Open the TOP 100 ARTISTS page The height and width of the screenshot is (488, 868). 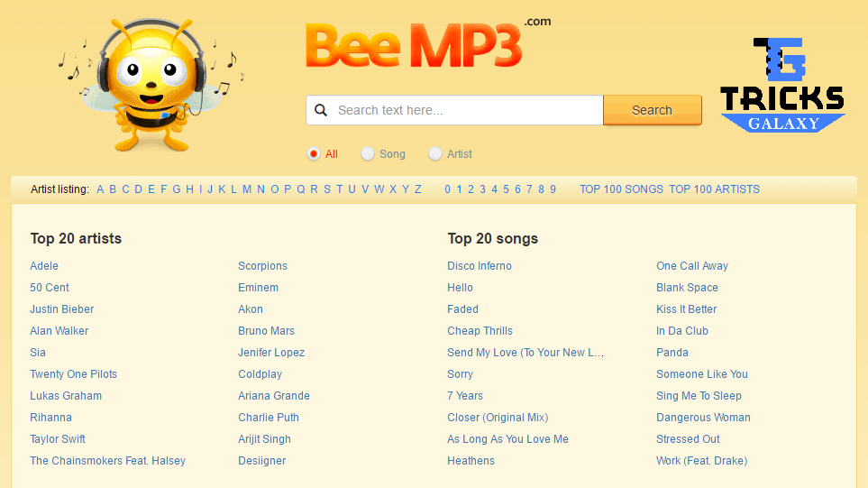point(714,189)
